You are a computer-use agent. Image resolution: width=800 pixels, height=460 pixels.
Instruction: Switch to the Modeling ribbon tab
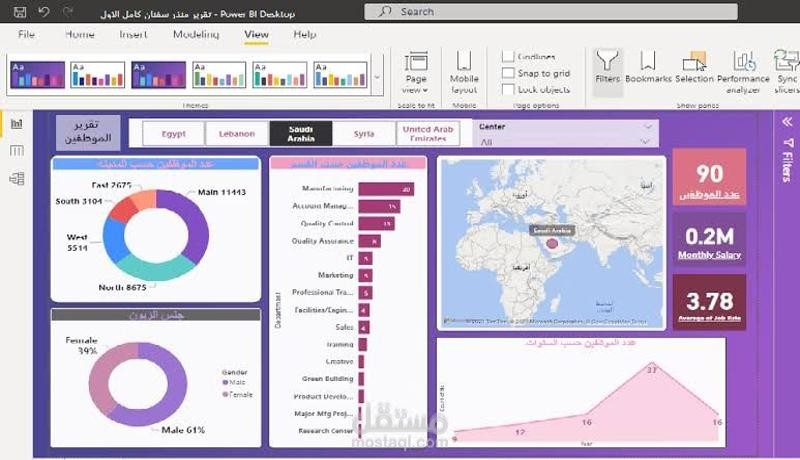point(196,34)
